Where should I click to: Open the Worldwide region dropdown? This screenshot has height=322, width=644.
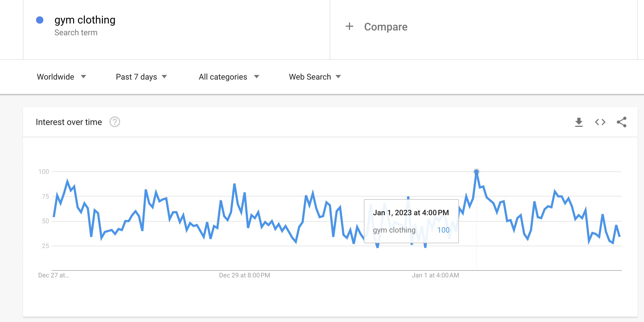click(61, 77)
